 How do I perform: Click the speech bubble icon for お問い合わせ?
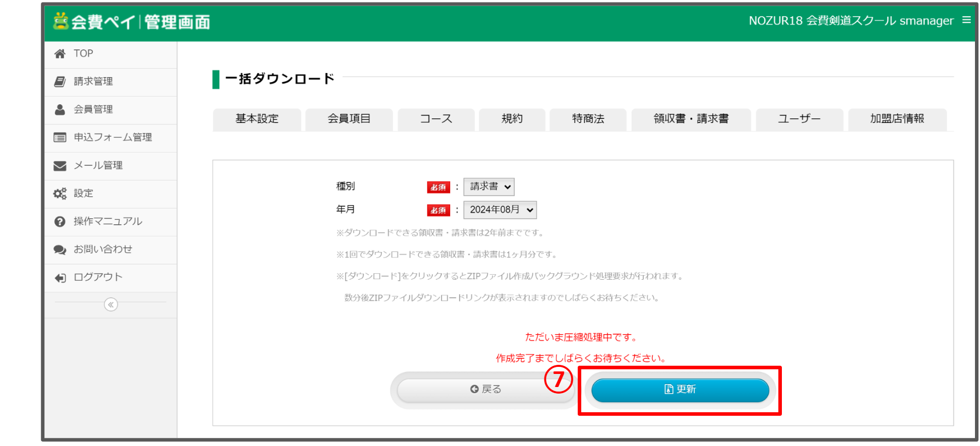click(x=60, y=249)
